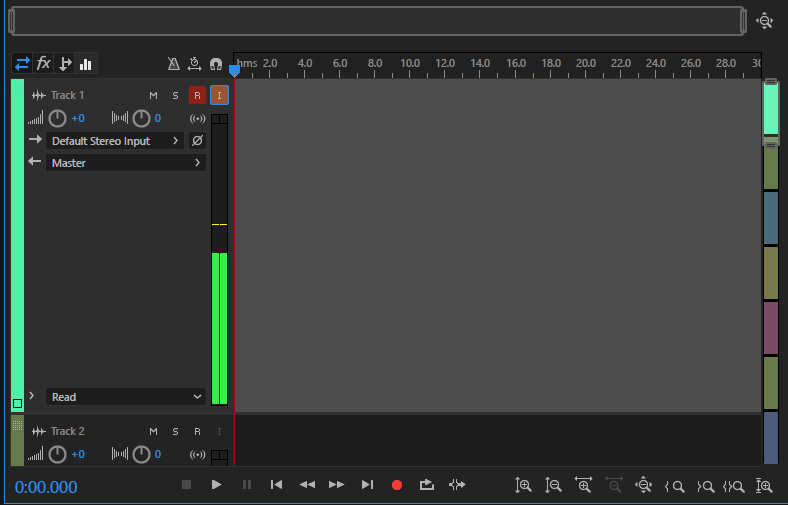Switch to the fx Effects view
Screen dimensions: 788x505
(44, 64)
